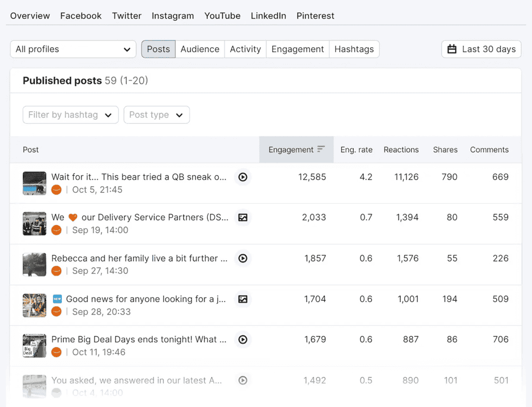The height and width of the screenshot is (407, 532).
Task: Click the Engagement column sort icon
Action: coord(321,149)
